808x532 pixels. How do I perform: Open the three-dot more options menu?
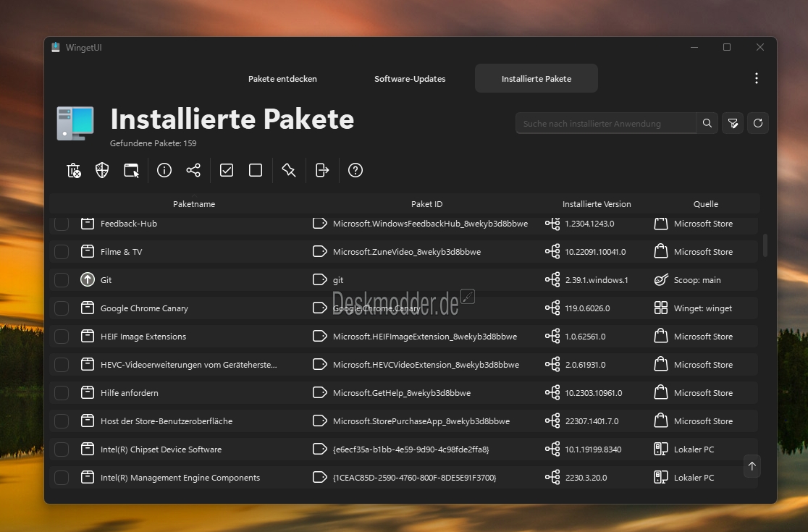click(757, 78)
